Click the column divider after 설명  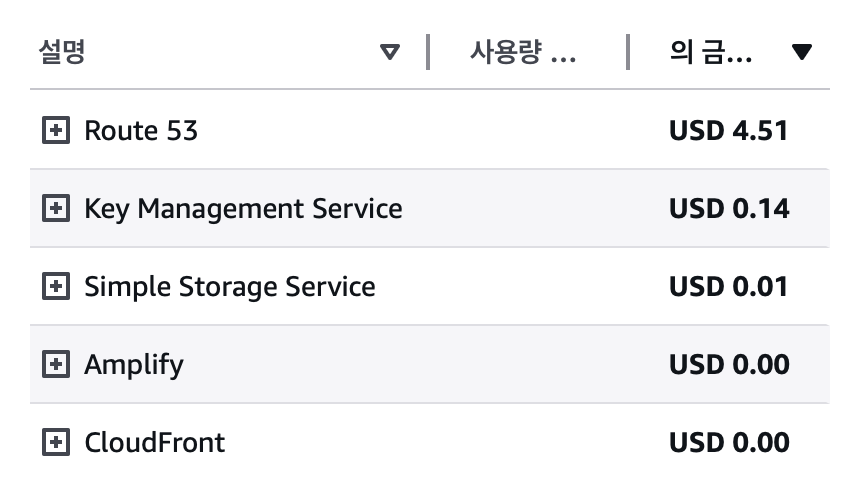pos(428,52)
